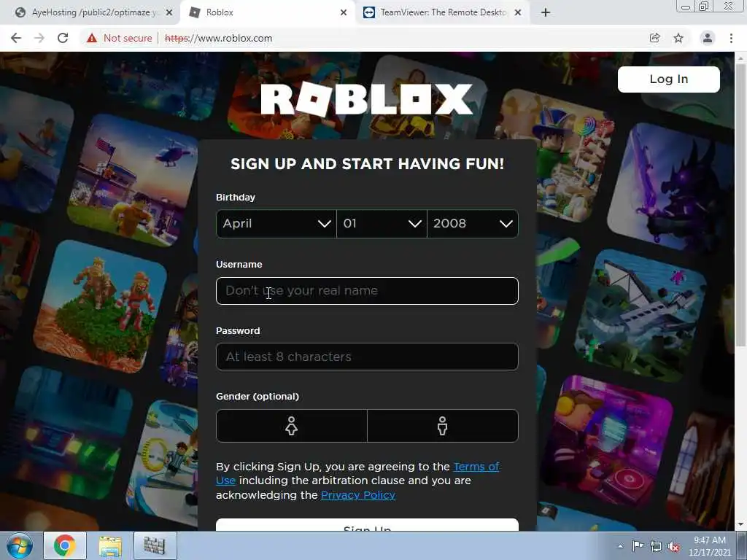Click the network tray icon
The image size is (747, 560).
(656, 546)
